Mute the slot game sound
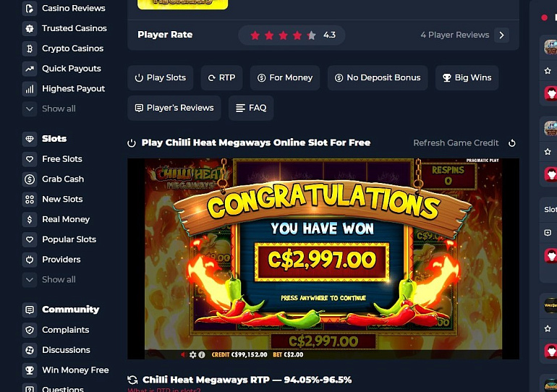557x392 pixels. click(x=184, y=354)
